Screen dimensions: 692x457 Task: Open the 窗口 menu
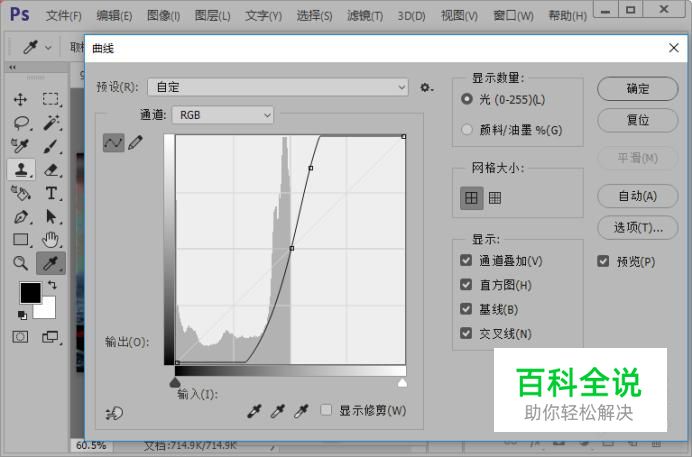pyautogui.click(x=513, y=16)
